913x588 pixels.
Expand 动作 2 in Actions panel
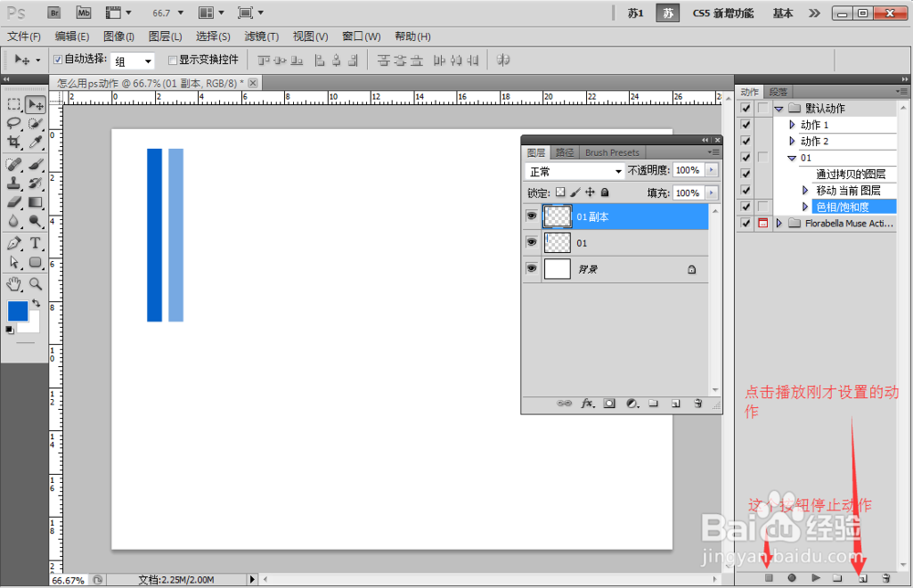coord(792,141)
